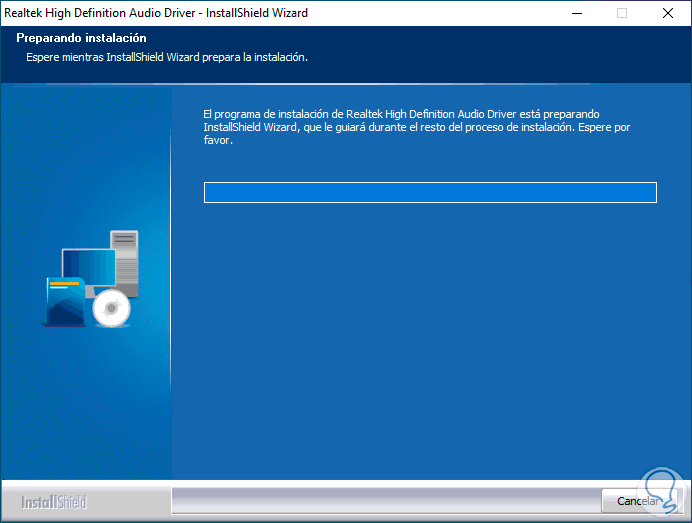This screenshot has height=523, width=692.
Task: Close the InstallShield Wizard window
Action: click(668, 13)
